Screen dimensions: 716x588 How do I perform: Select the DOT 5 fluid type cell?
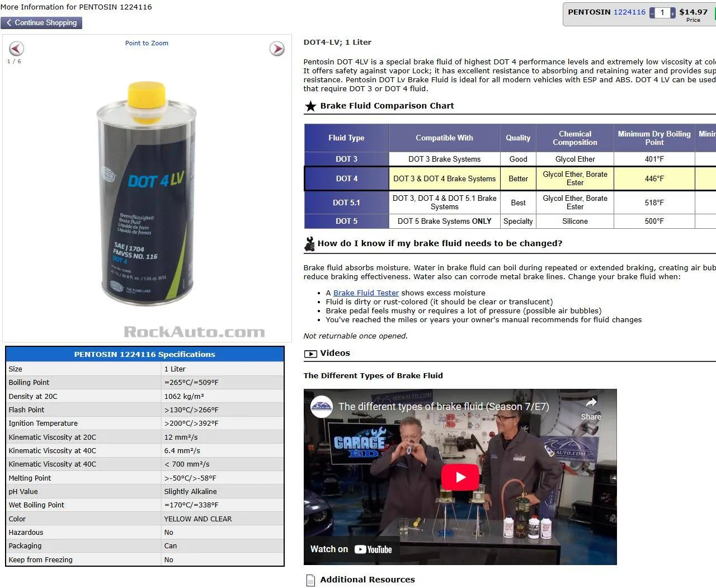pyautogui.click(x=347, y=221)
